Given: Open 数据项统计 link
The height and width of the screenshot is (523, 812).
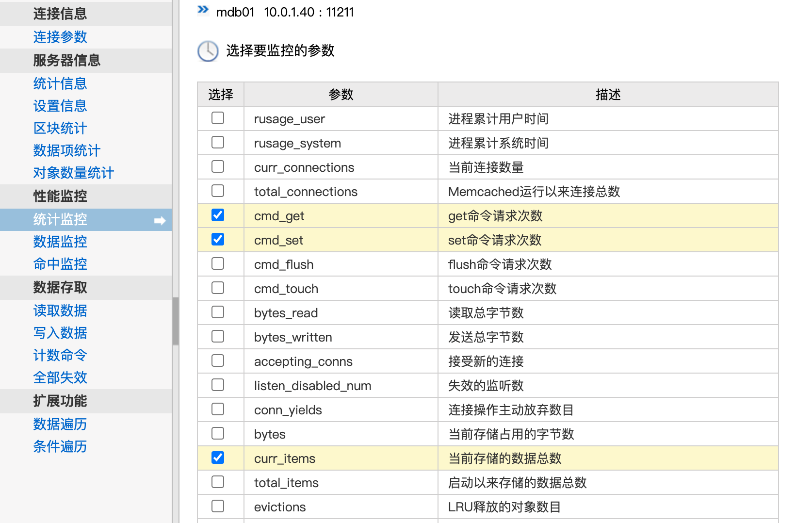Looking at the screenshot, I should pyautogui.click(x=67, y=150).
